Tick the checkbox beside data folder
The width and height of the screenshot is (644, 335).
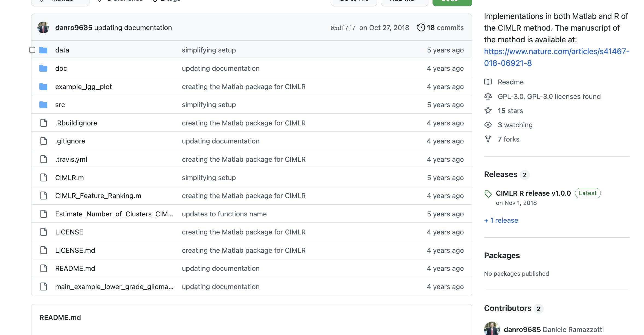(32, 50)
